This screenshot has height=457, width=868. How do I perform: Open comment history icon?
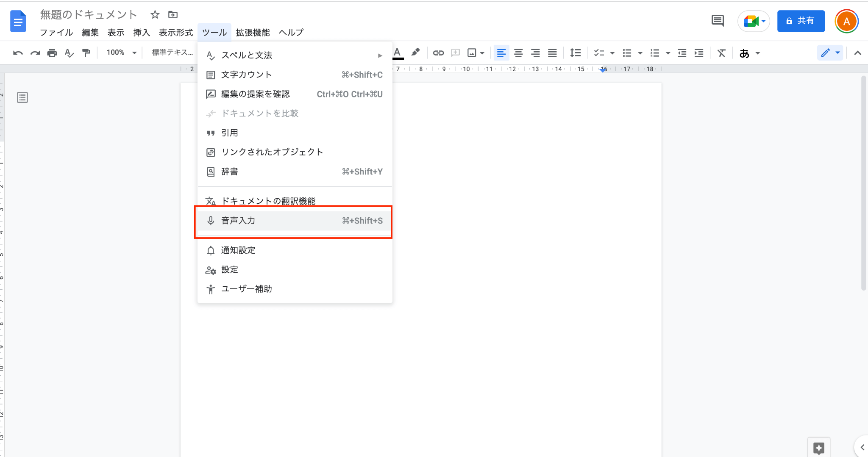(x=718, y=20)
